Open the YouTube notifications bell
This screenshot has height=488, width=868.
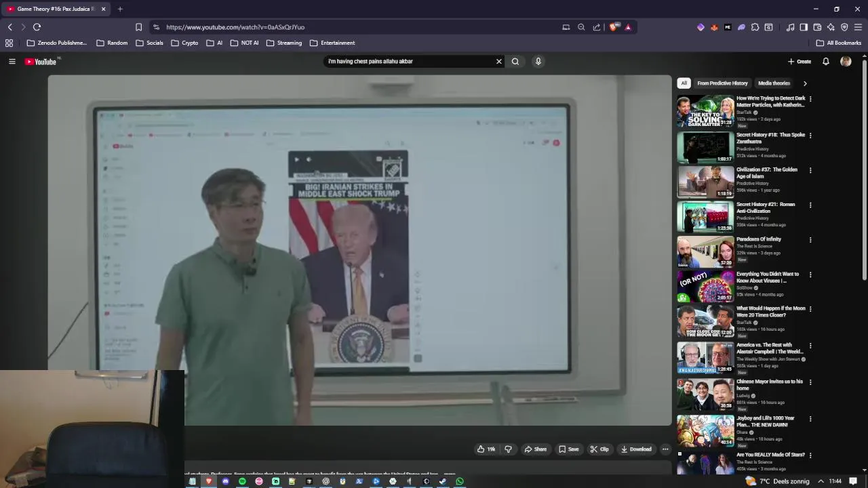[x=826, y=62]
